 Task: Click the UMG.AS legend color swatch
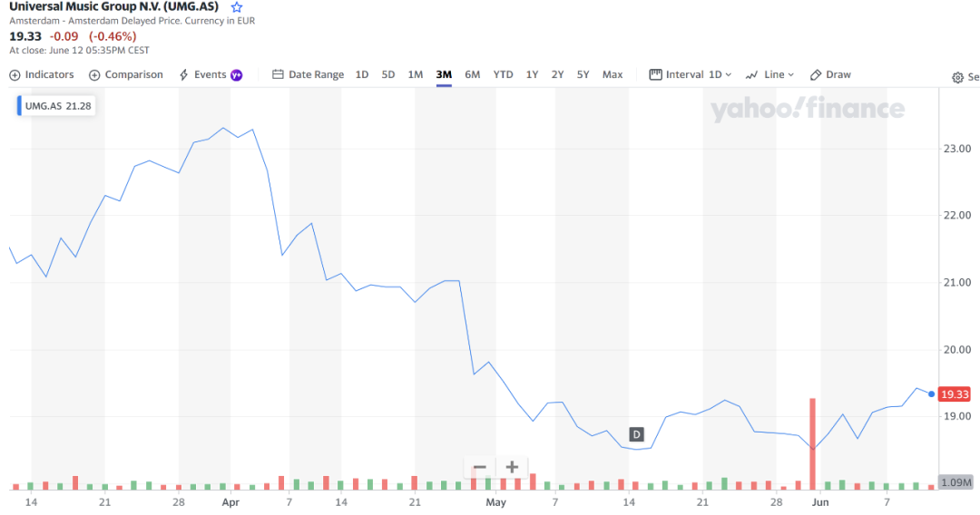coord(20,106)
